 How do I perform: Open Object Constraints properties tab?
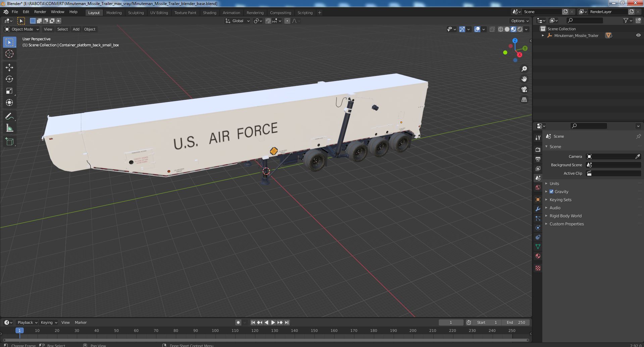pyautogui.click(x=538, y=237)
